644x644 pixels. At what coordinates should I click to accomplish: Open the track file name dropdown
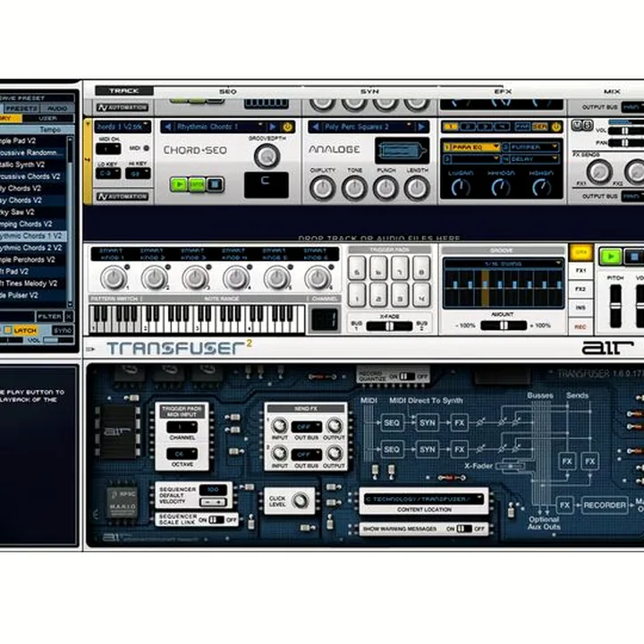[123, 127]
